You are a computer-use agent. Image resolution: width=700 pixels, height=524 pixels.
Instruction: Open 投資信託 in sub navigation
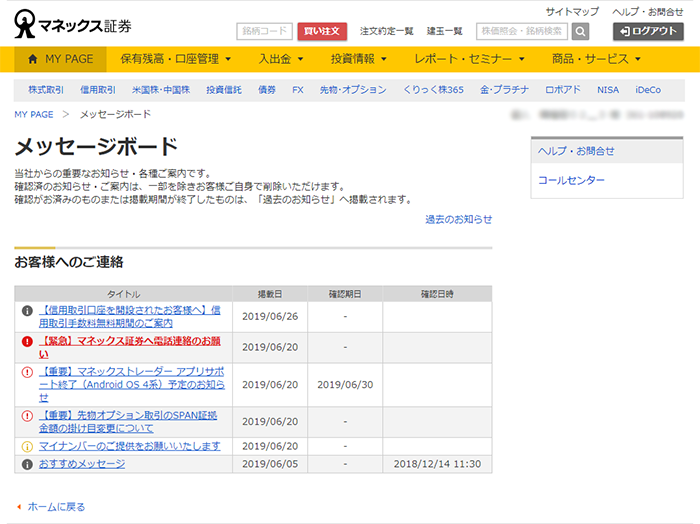pyautogui.click(x=224, y=90)
